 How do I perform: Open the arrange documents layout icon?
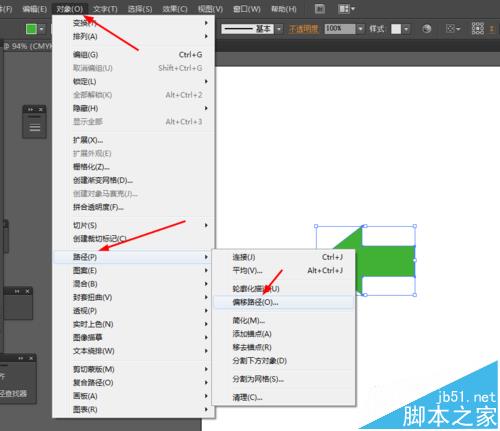347,9
